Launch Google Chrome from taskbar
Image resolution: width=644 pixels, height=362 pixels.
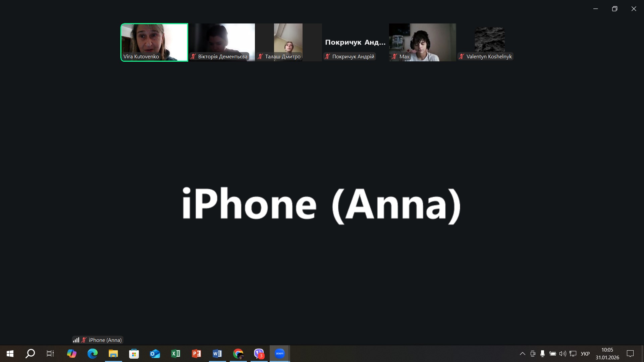[238, 353]
